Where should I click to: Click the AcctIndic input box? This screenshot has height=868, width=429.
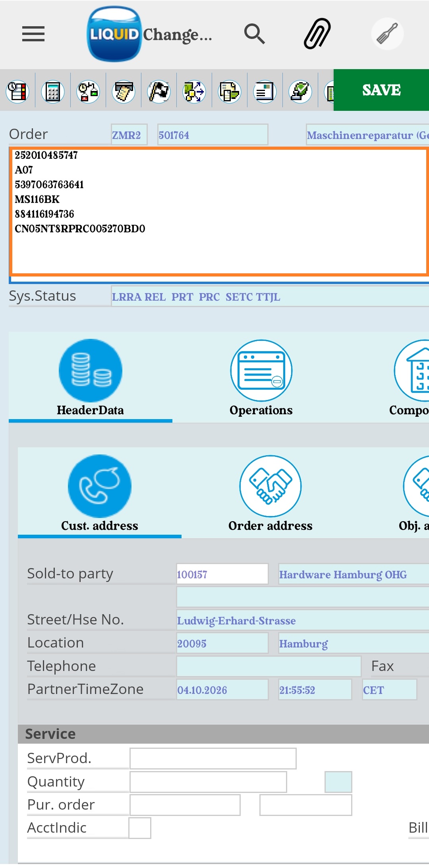(x=140, y=828)
